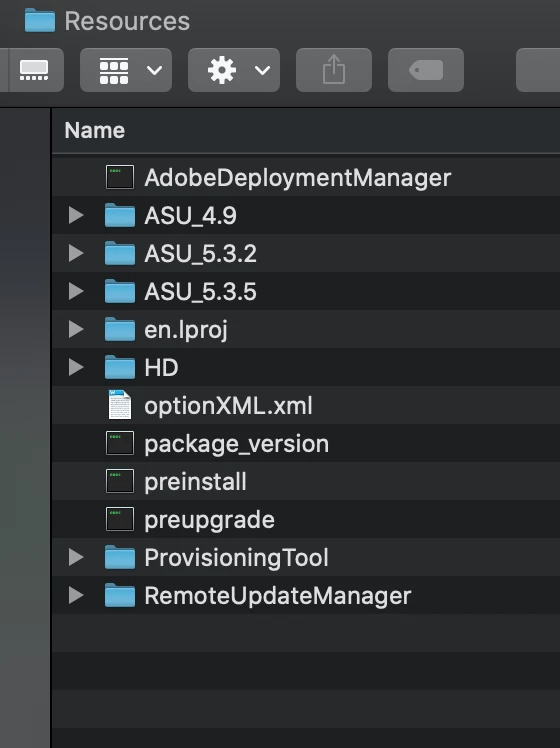This screenshot has height=748, width=560.
Task: Click the gallery view toolbar icon
Action: pos(33,70)
